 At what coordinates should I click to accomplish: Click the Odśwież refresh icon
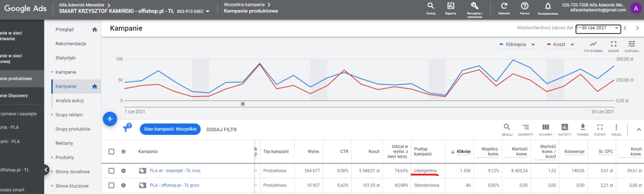[504, 6]
